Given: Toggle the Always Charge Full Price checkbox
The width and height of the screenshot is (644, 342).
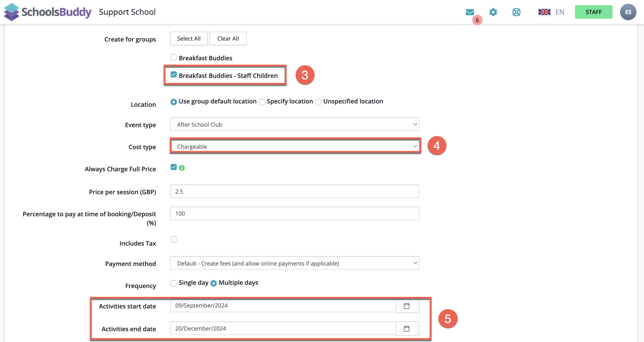Looking at the screenshot, I should click(173, 167).
